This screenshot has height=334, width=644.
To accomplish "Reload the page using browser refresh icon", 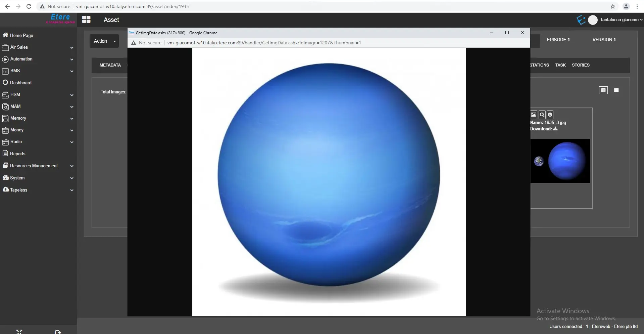I will 29,6.
